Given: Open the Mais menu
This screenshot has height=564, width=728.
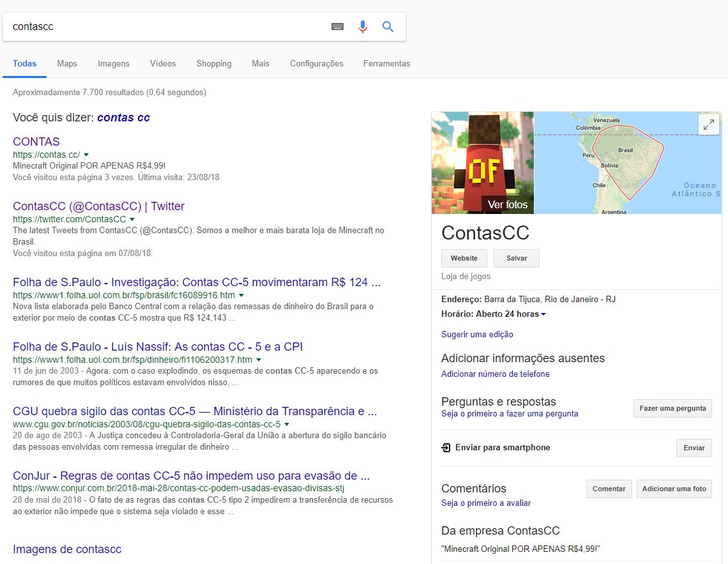Looking at the screenshot, I should click(261, 64).
